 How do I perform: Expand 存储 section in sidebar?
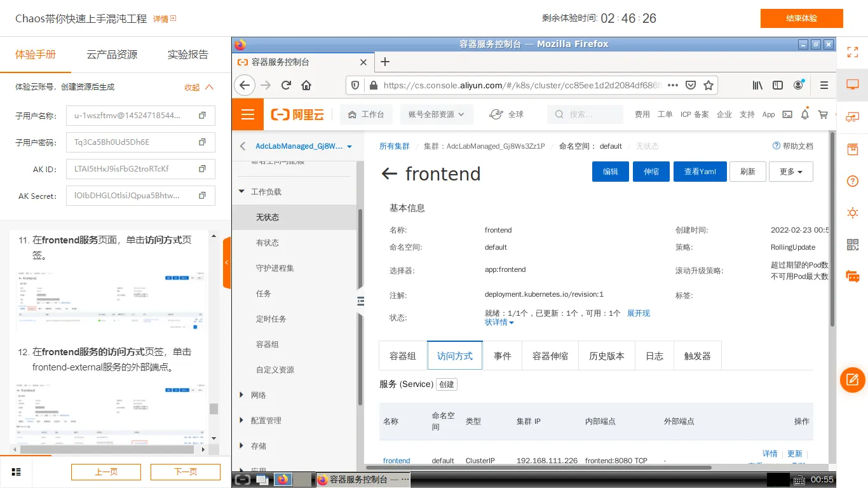pos(241,445)
